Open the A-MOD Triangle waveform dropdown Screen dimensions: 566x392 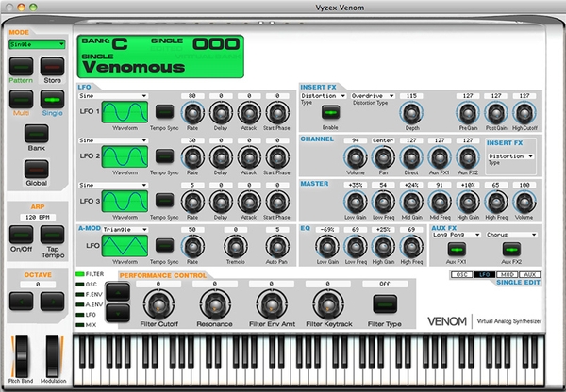click(x=125, y=229)
